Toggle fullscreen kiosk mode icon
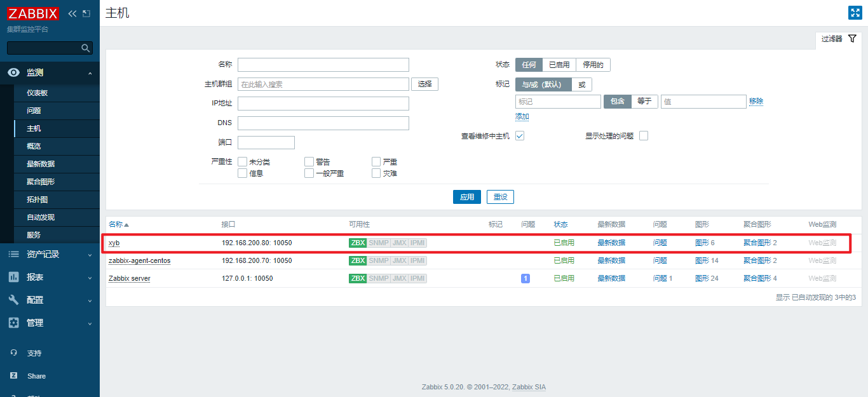 click(855, 13)
